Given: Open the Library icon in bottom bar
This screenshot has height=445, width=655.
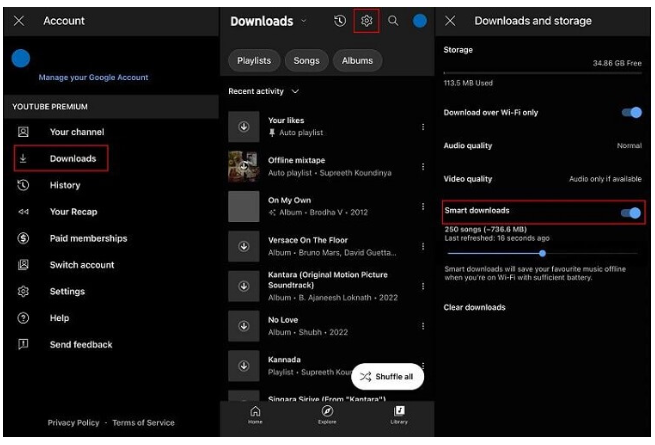Looking at the screenshot, I should coord(399,411).
